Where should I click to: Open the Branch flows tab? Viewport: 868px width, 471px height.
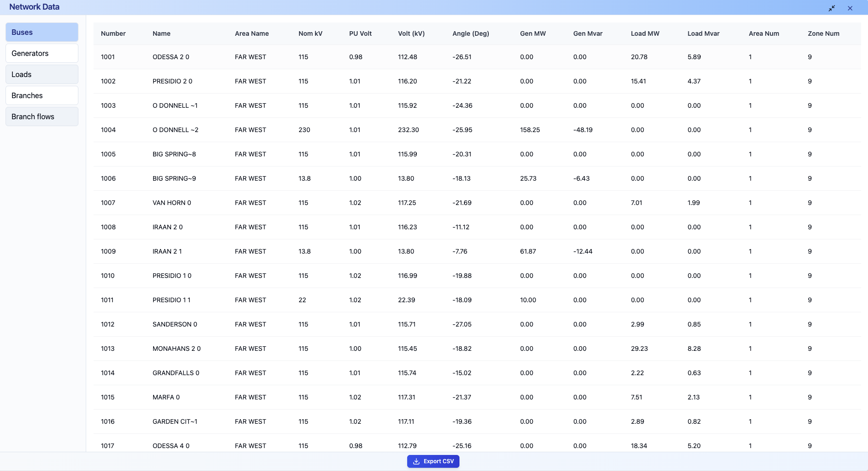pyautogui.click(x=42, y=116)
